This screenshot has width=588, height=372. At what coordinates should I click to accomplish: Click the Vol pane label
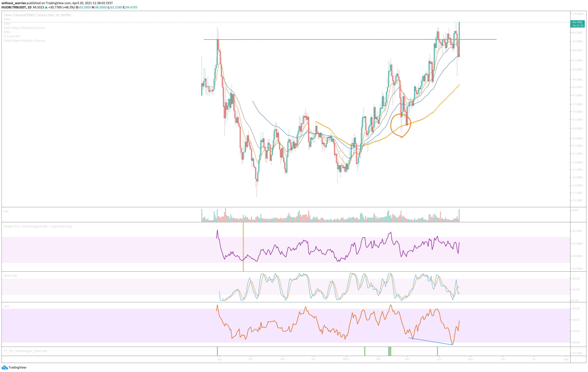(x=6, y=211)
